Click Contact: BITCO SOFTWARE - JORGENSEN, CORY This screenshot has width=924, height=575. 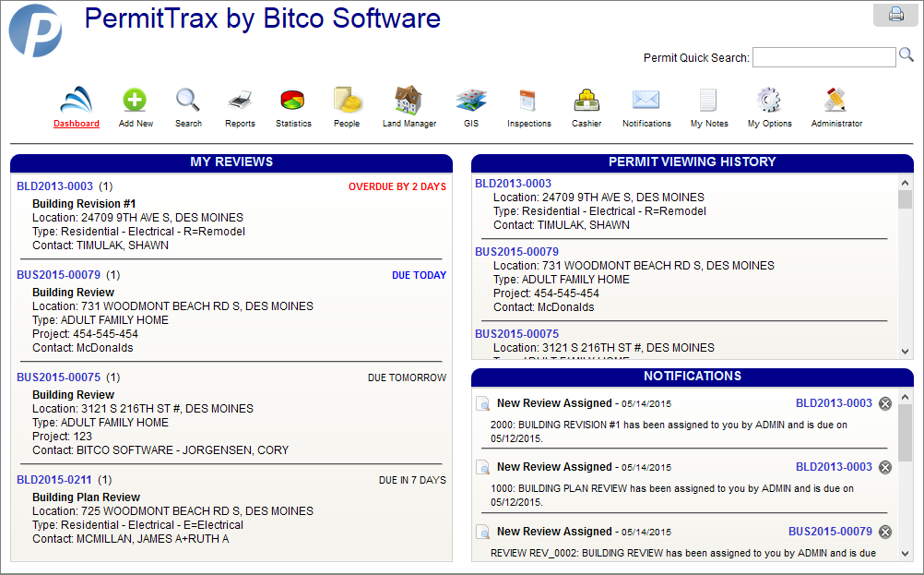(x=160, y=450)
